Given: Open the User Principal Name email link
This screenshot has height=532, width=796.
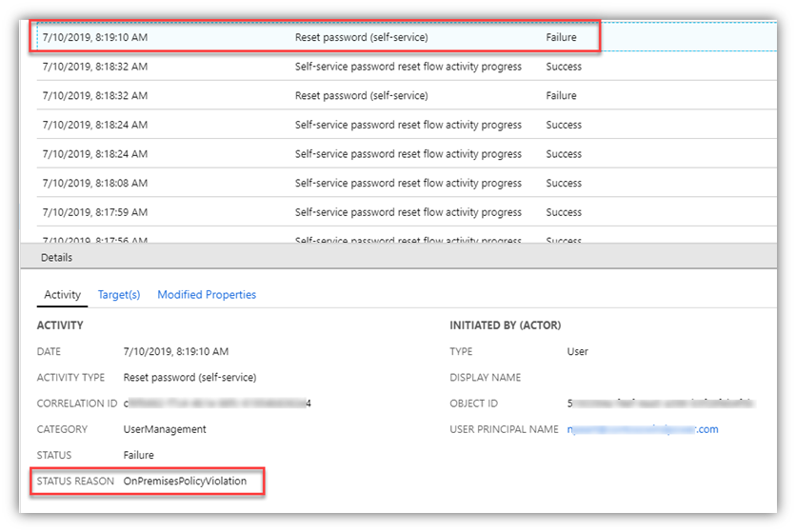Looking at the screenshot, I should [x=643, y=429].
